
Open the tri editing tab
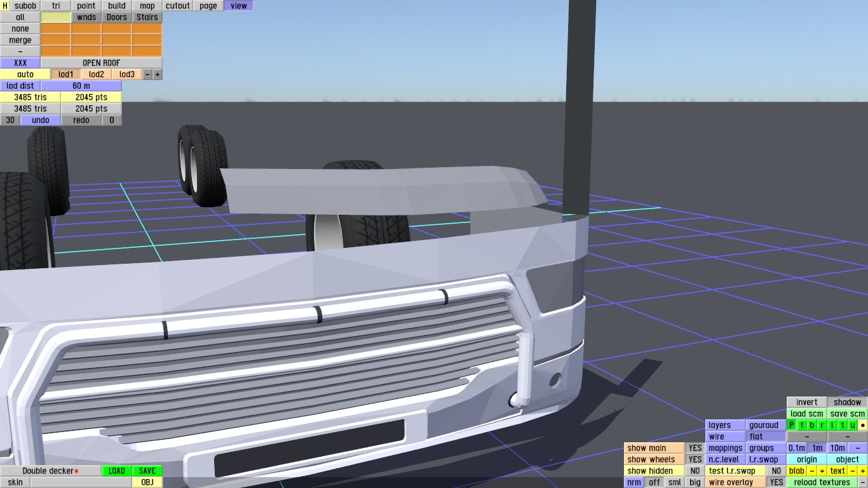click(x=56, y=6)
